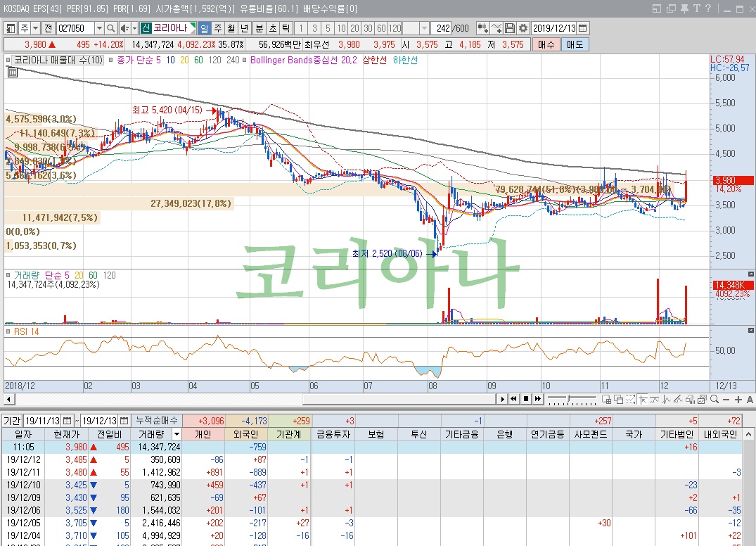Click the chart zoom magnifier icon
This screenshot has width=756, height=546.
pos(715,399)
